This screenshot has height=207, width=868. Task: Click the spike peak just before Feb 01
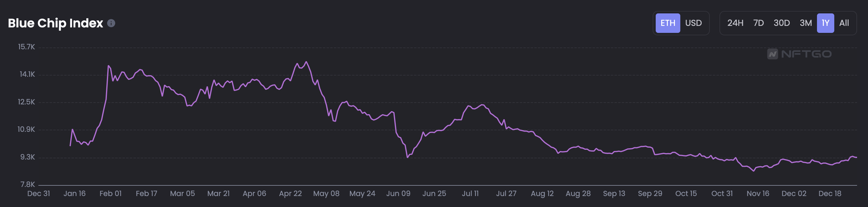(108, 66)
